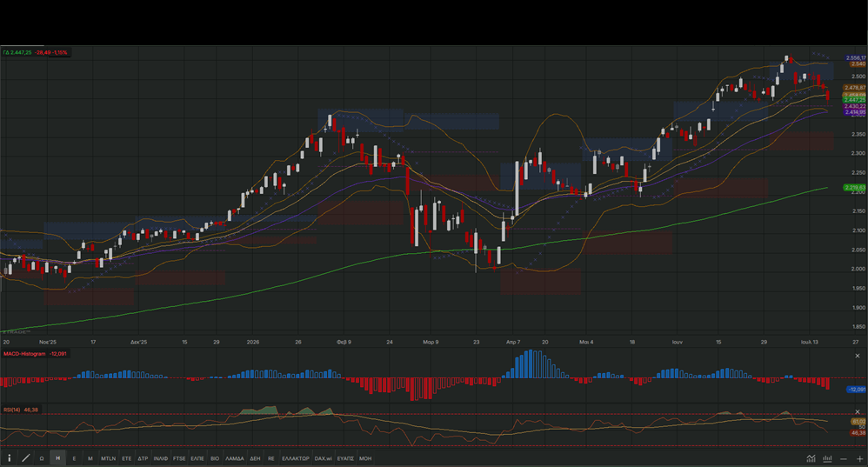
Task: Click the RSI(14) indicator label
Action: click(x=11, y=410)
